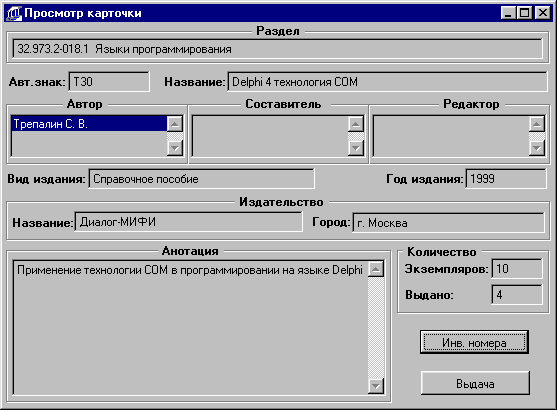Click the up arrow in the Автор list
Image resolution: width=557 pixels, height=410 pixels.
[175, 124]
